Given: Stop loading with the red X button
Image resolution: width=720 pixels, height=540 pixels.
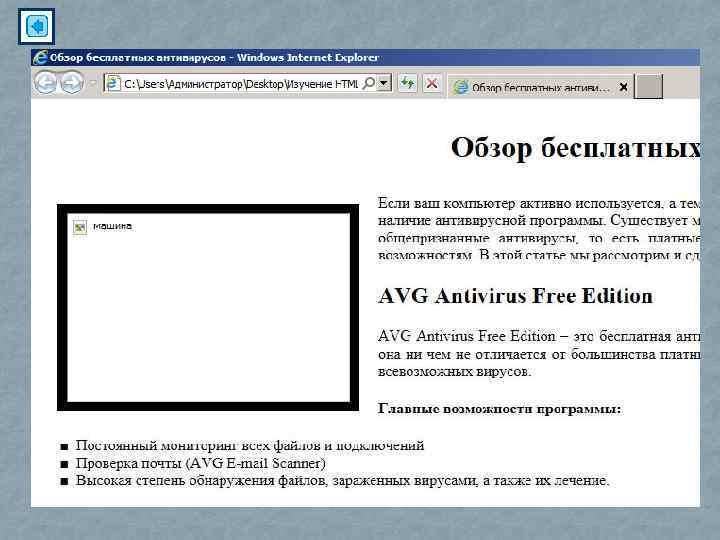Looking at the screenshot, I should click(432, 84).
